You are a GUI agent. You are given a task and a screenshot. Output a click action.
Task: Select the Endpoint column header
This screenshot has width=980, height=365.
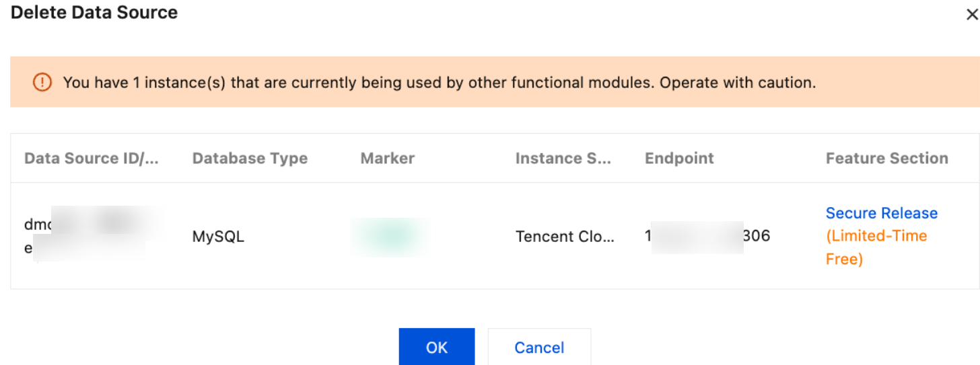tap(679, 159)
